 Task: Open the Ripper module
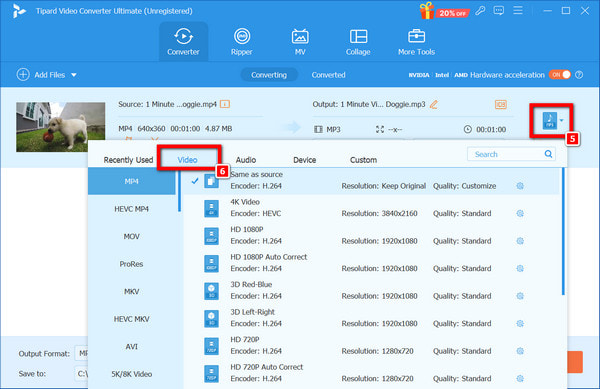tap(241, 42)
